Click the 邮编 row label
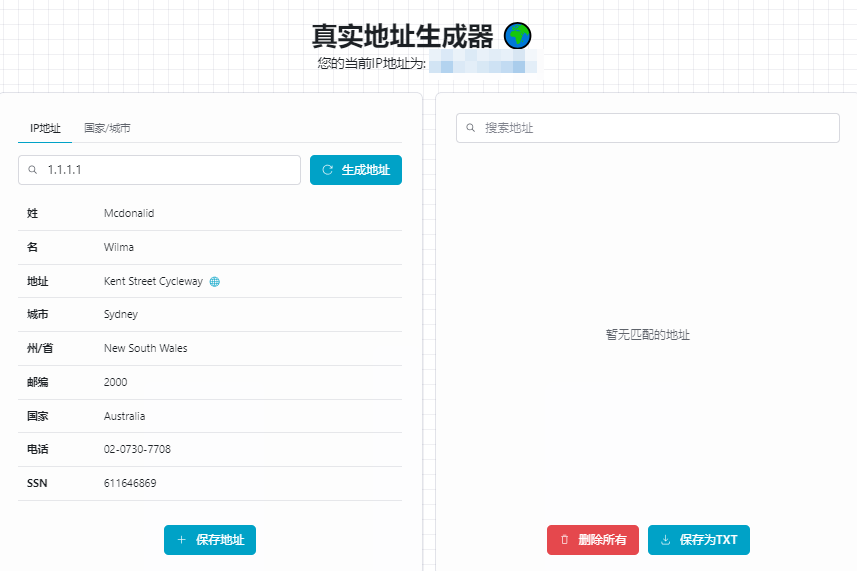The height and width of the screenshot is (571, 857). tap(37, 382)
